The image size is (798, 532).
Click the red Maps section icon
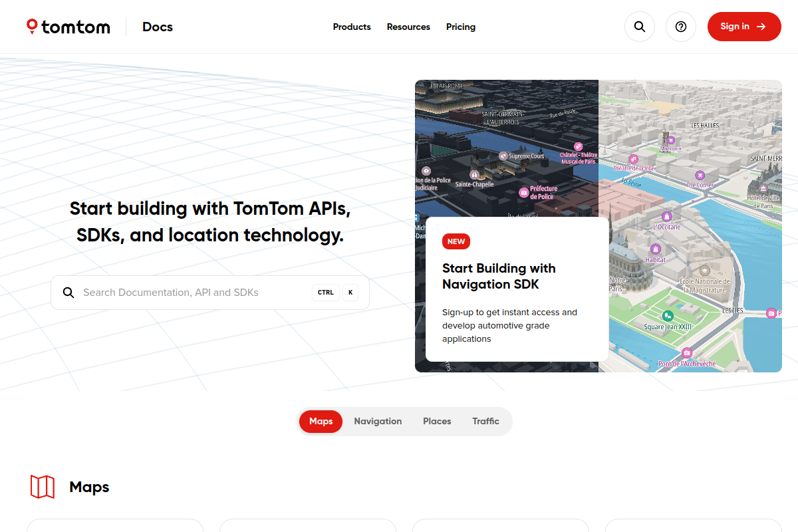43,487
